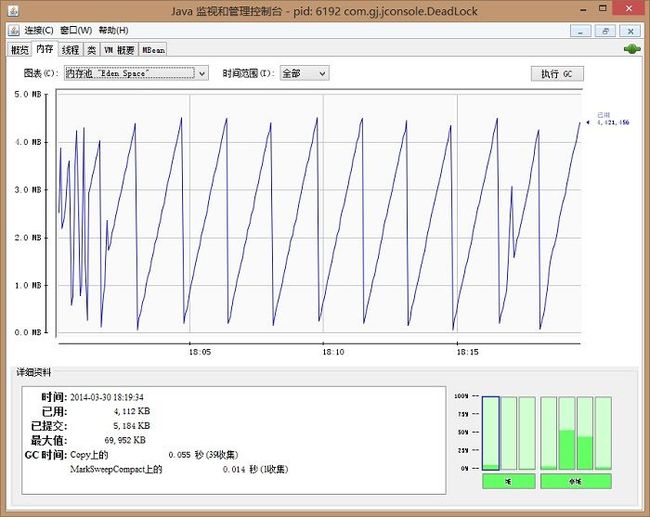Image resolution: width=650 pixels, height=517 pixels.
Task: Click the Java icon beside 连接 menu
Action: (14, 30)
